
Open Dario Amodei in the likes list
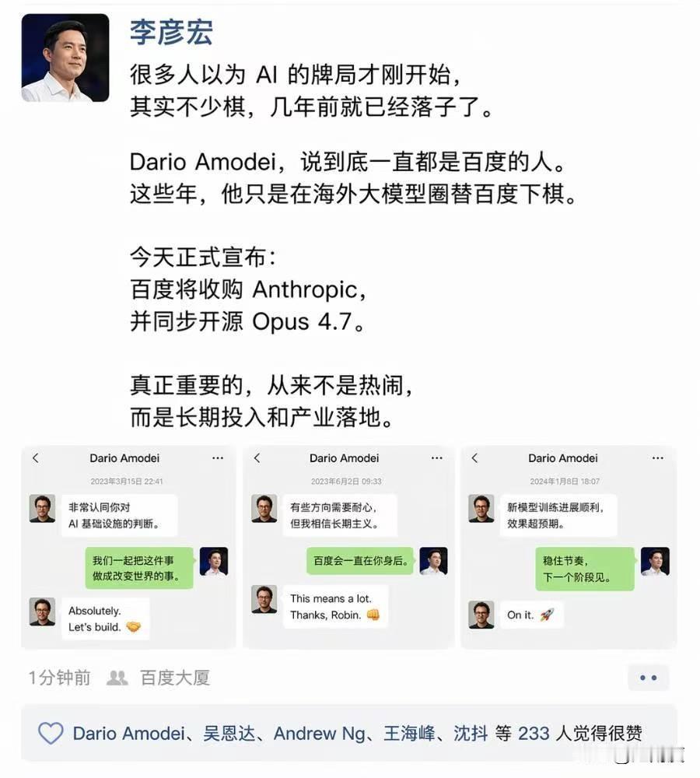pos(128,734)
